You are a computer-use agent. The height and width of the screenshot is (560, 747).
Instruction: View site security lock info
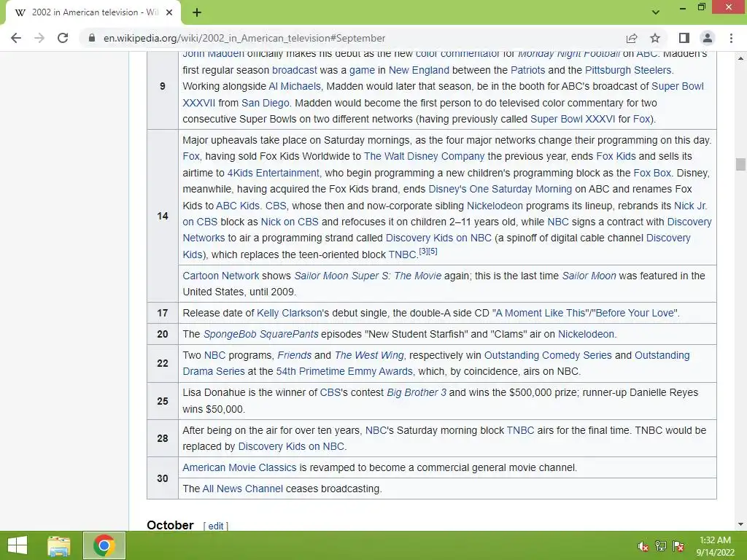coord(92,38)
